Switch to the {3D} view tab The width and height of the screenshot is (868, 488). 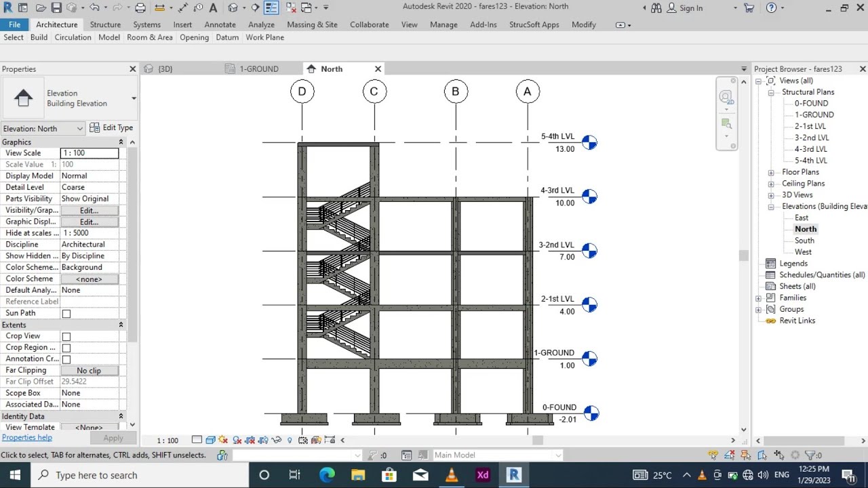click(165, 69)
